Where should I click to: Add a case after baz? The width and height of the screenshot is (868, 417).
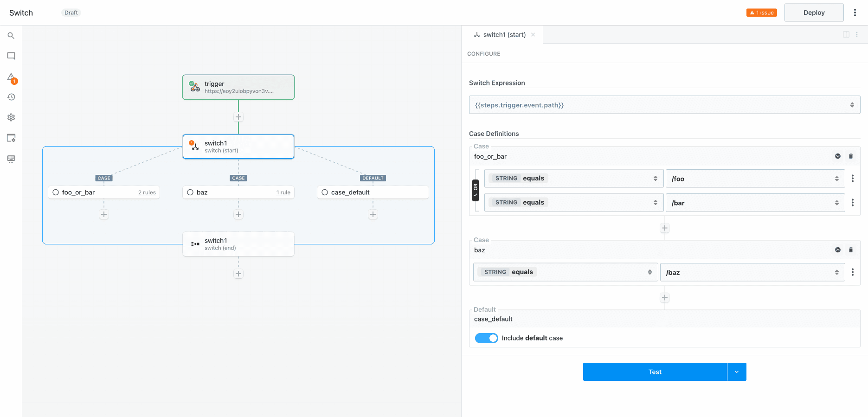click(665, 298)
